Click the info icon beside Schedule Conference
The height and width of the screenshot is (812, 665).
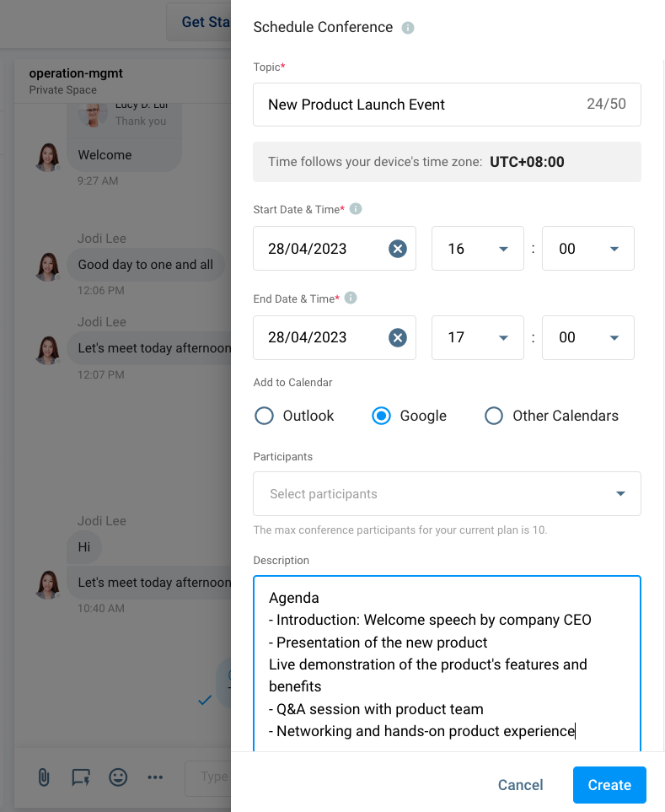click(408, 28)
